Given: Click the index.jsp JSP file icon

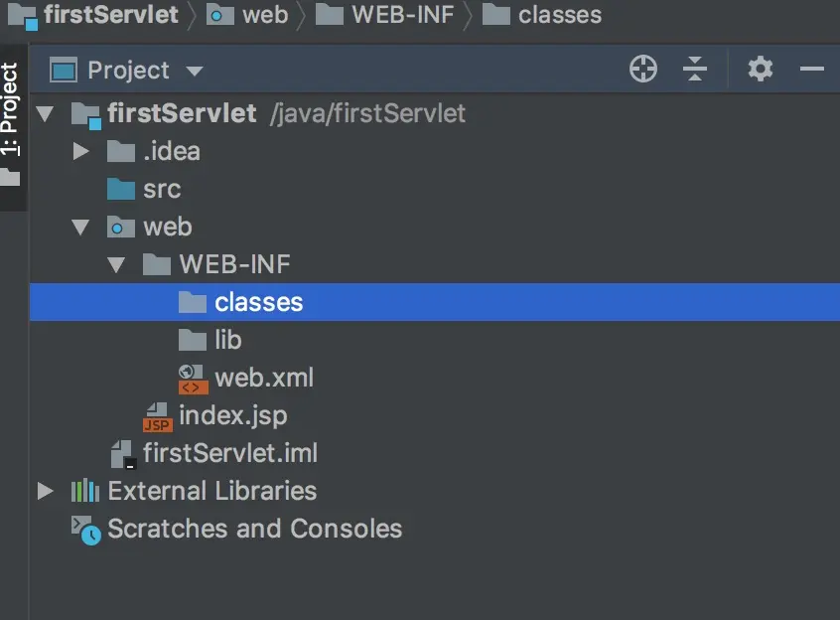Looking at the screenshot, I should click(157, 416).
